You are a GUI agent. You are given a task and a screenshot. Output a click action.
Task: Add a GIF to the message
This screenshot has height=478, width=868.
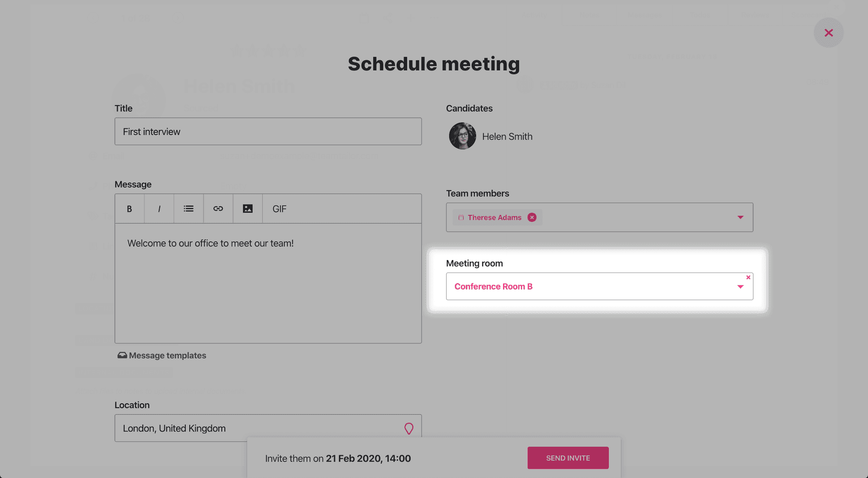tap(279, 209)
